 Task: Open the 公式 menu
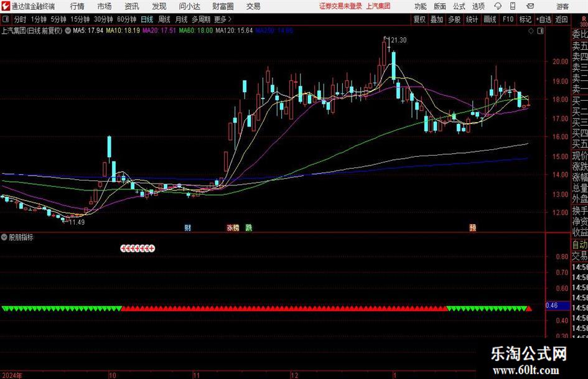[459, 6]
